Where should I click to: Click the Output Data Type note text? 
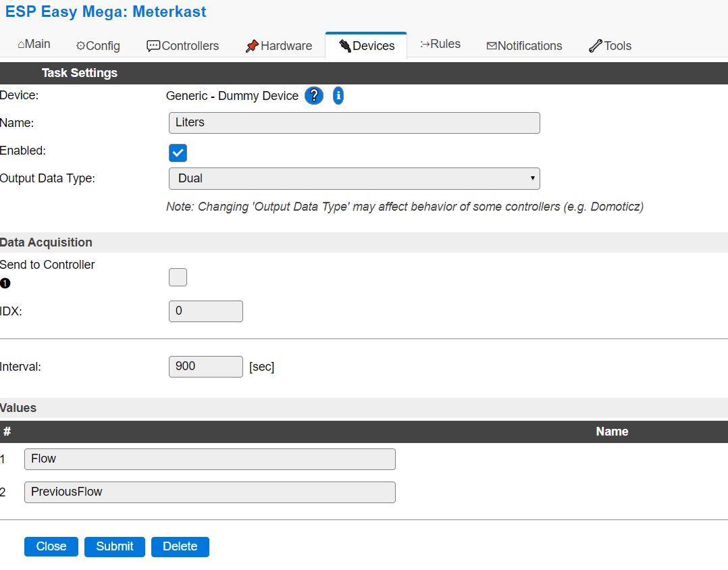click(x=405, y=207)
